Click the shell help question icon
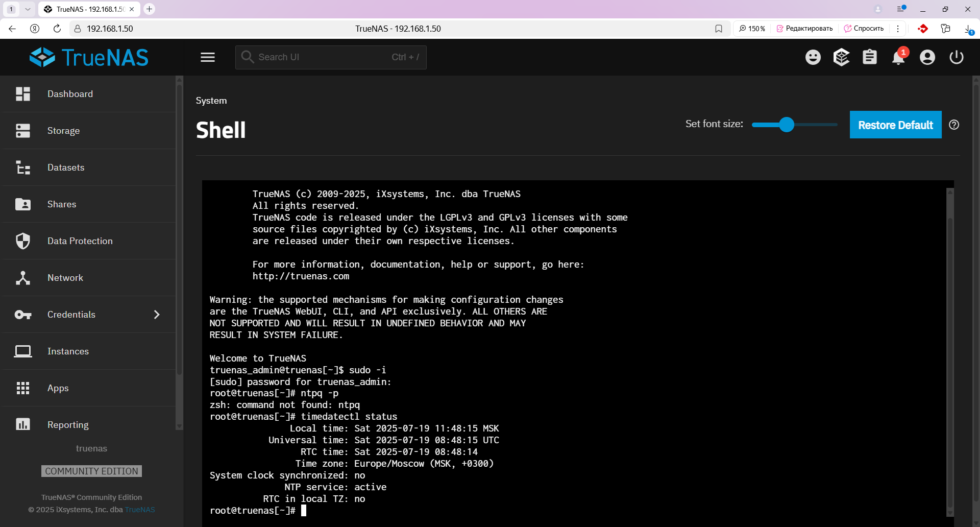 coord(954,125)
